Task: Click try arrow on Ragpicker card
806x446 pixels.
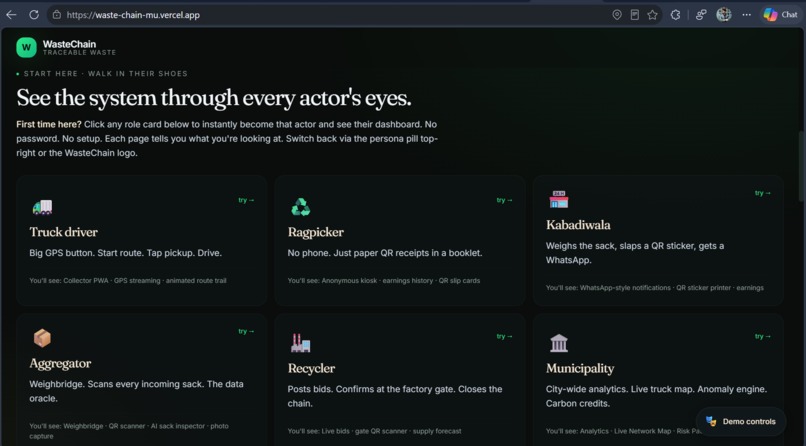Action: coord(504,200)
